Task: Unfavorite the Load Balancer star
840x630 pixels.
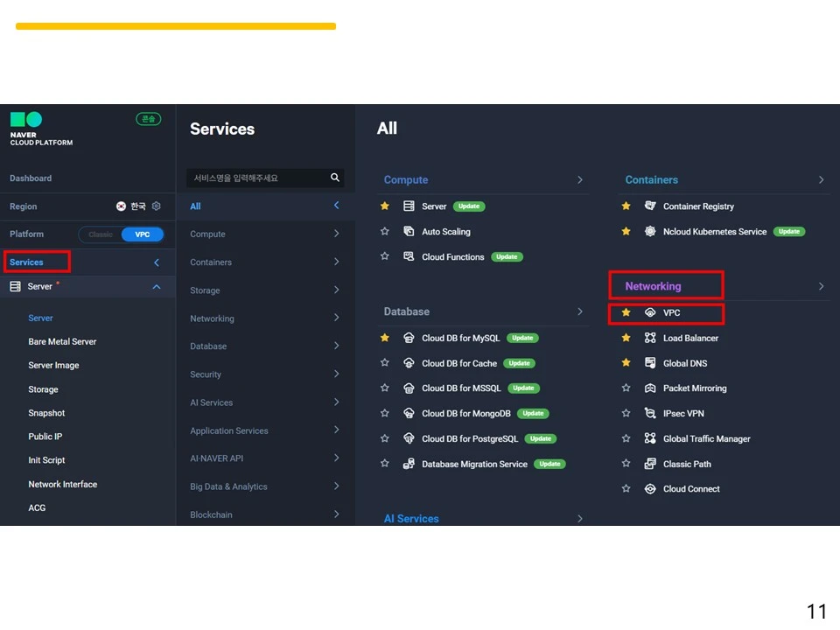Action: click(x=626, y=338)
